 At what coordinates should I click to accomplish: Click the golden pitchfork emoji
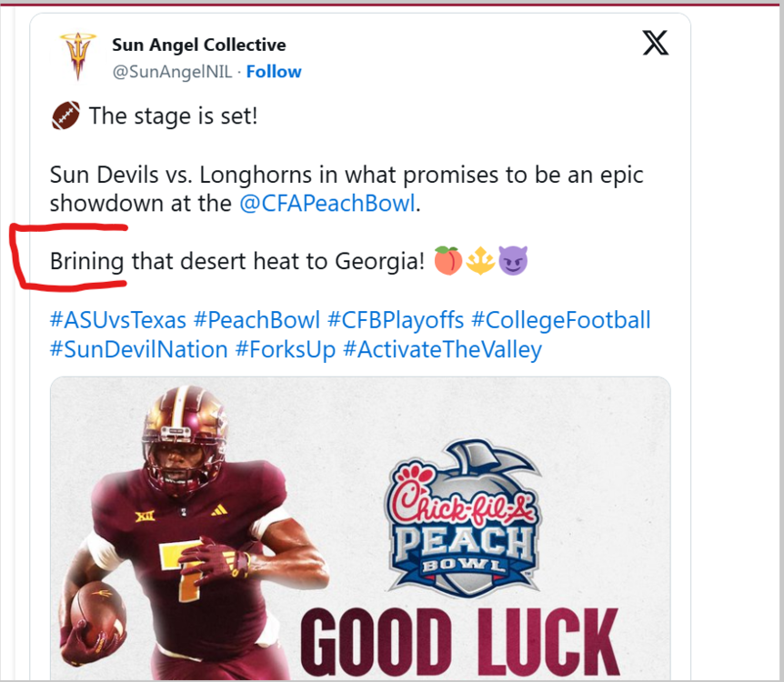[x=479, y=262]
